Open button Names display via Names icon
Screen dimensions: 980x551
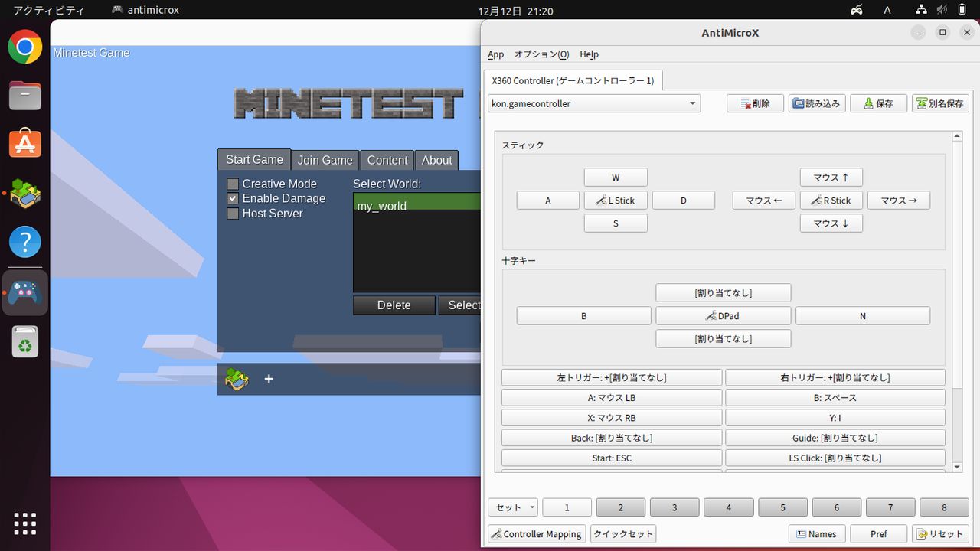pos(817,533)
